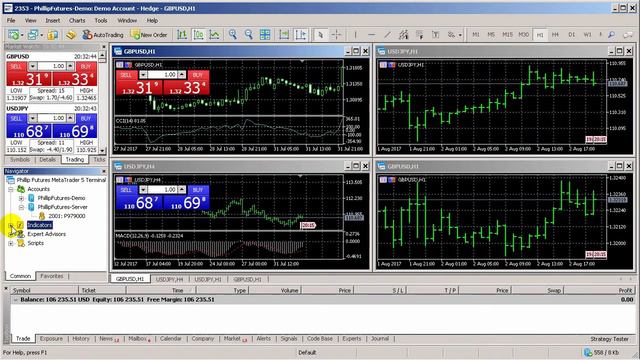Click the Tile Windows grid icon
Image resolution: width=640 pixels, height=360 pixels.
click(x=265, y=35)
